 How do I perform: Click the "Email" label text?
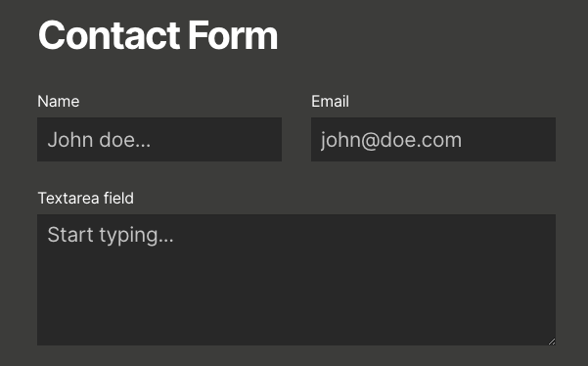point(330,101)
